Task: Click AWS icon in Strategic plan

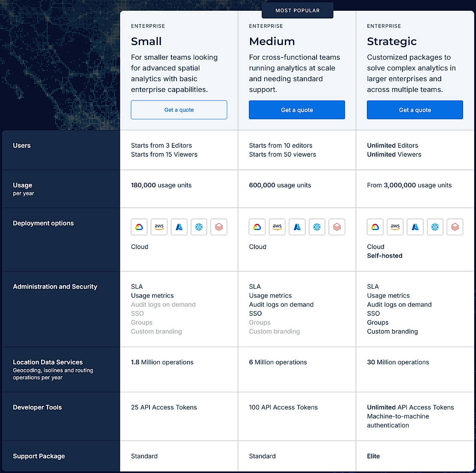Action: pos(395,227)
